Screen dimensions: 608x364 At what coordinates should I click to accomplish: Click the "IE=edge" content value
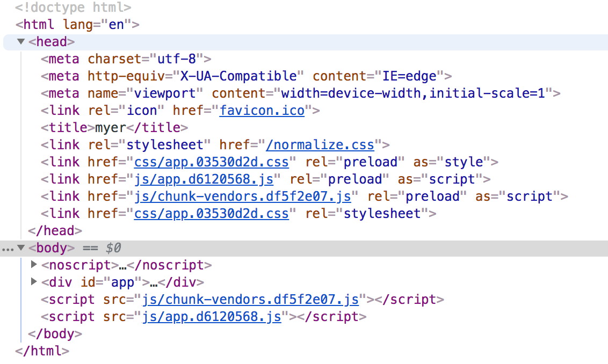[409, 76]
